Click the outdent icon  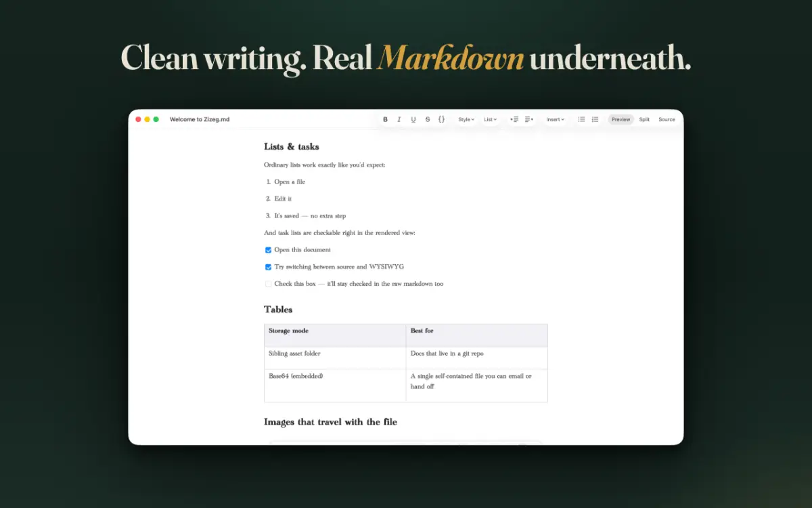[x=514, y=119]
